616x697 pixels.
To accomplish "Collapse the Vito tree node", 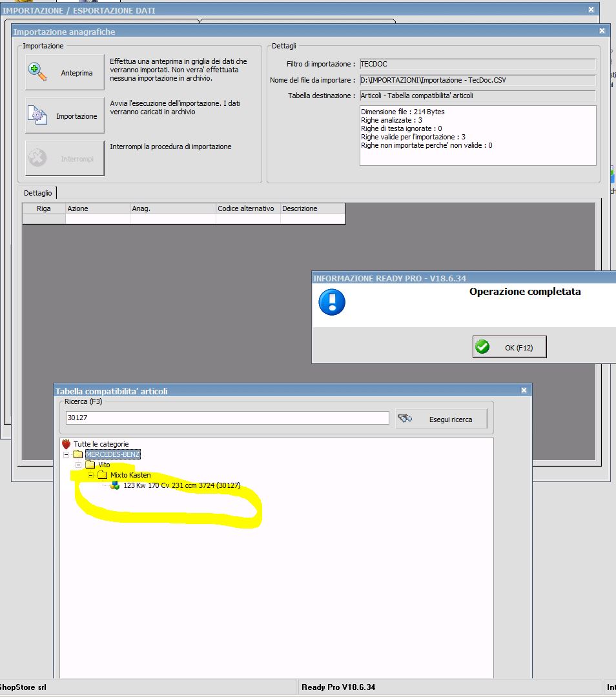I will click(x=78, y=465).
